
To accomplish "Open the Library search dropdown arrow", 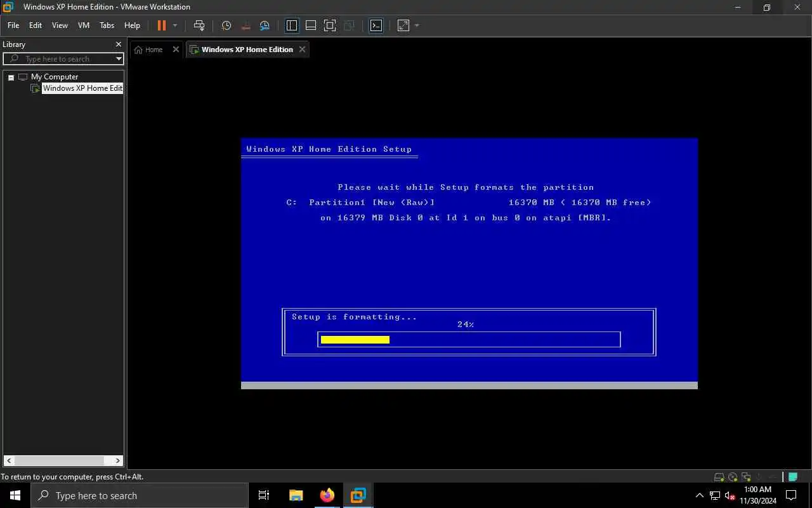I will coord(119,58).
